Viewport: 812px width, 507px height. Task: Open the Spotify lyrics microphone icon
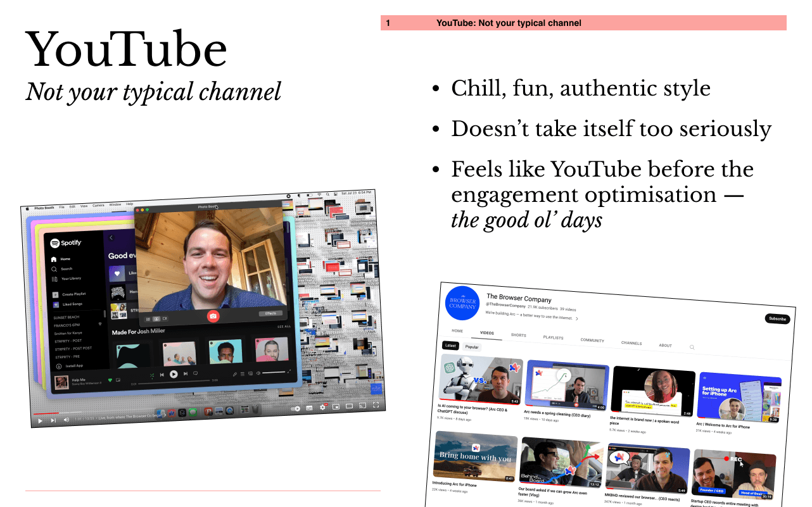(x=235, y=374)
